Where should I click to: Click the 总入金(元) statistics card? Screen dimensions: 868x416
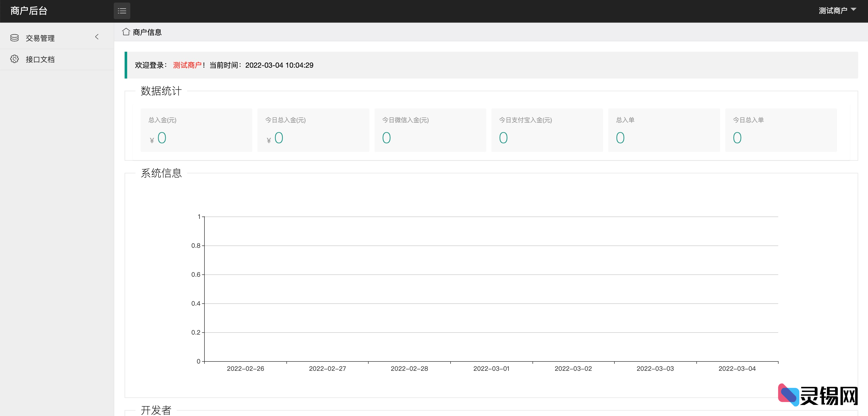(196, 130)
